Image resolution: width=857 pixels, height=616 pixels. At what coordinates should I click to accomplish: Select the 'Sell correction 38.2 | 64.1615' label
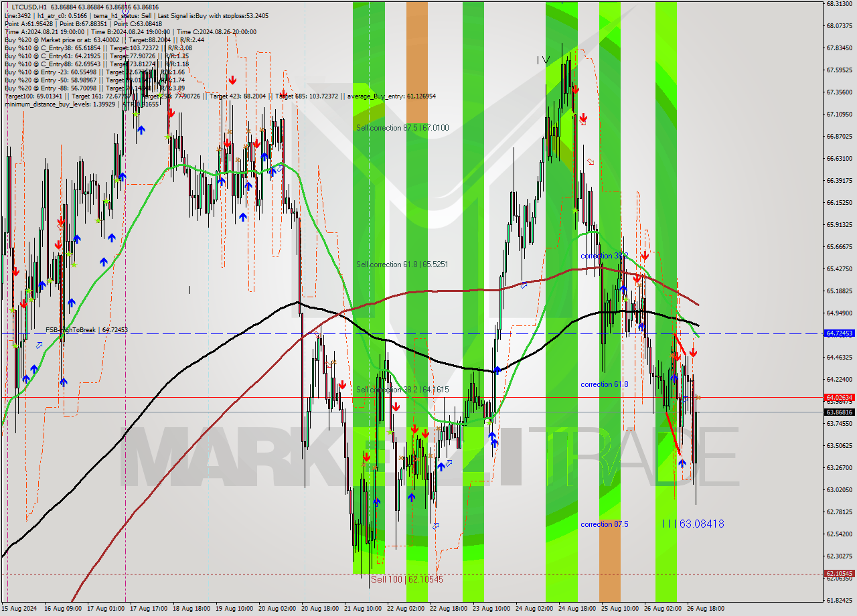(x=402, y=389)
